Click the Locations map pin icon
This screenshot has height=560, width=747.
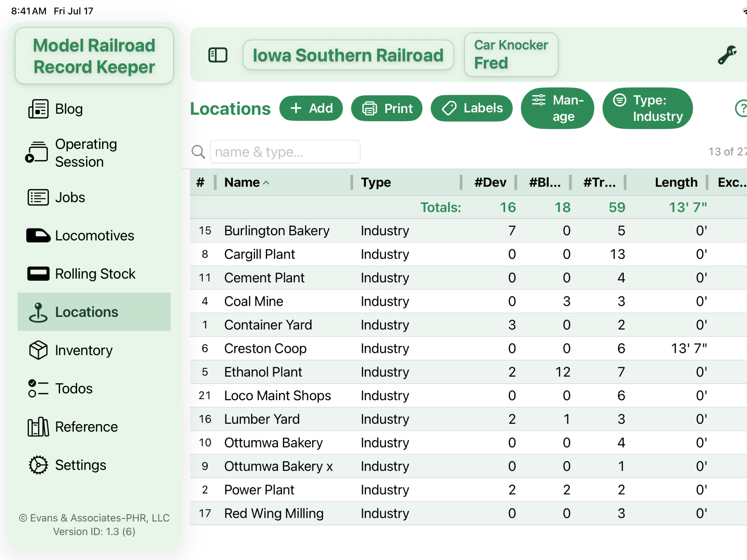pos(38,312)
